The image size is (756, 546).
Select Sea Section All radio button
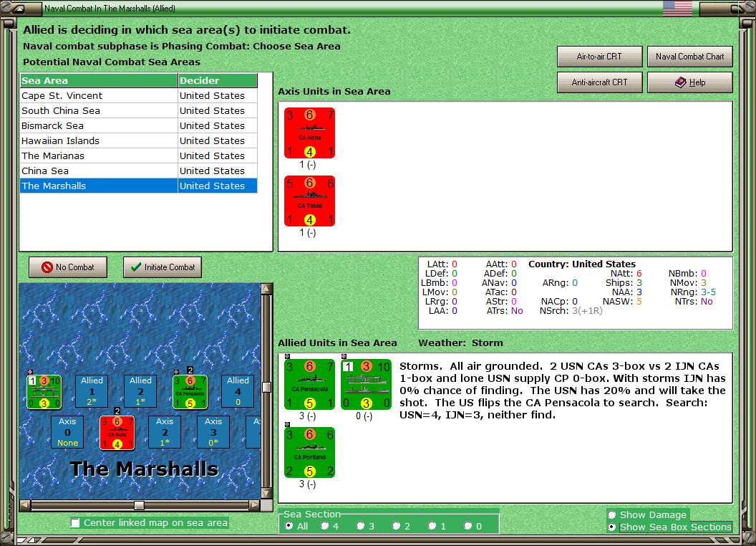tap(289, 526)
